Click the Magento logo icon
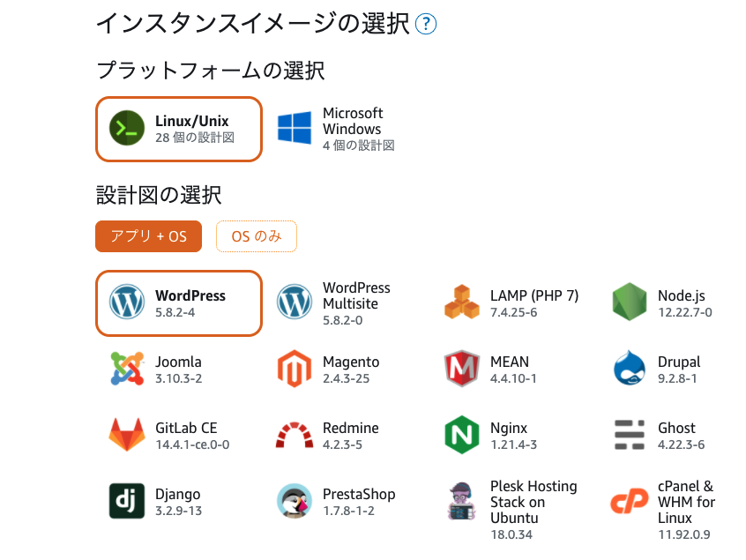This screenshot has width=746, height=560. tap(295, 369)
